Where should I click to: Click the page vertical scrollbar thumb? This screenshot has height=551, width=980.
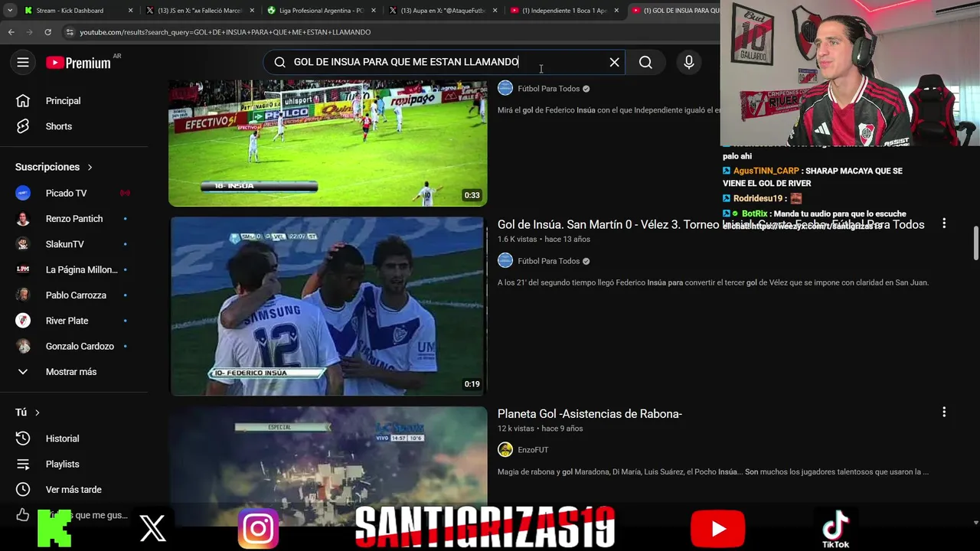[x=975, y=243]
